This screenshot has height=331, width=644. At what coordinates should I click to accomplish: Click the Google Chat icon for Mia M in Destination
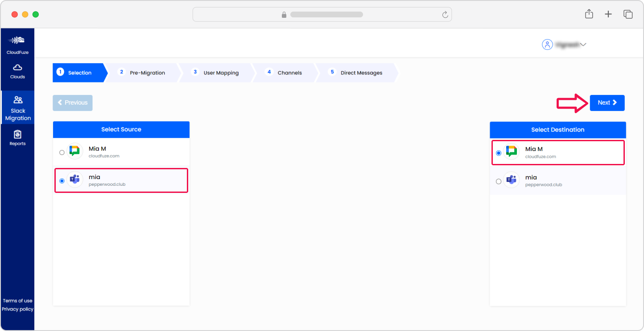click(511, 152)
